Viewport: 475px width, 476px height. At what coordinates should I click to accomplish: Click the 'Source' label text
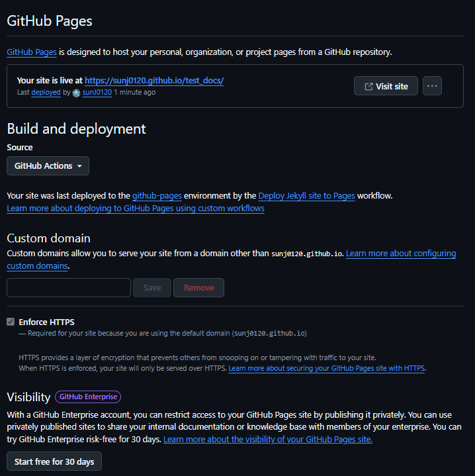point(20,147)
